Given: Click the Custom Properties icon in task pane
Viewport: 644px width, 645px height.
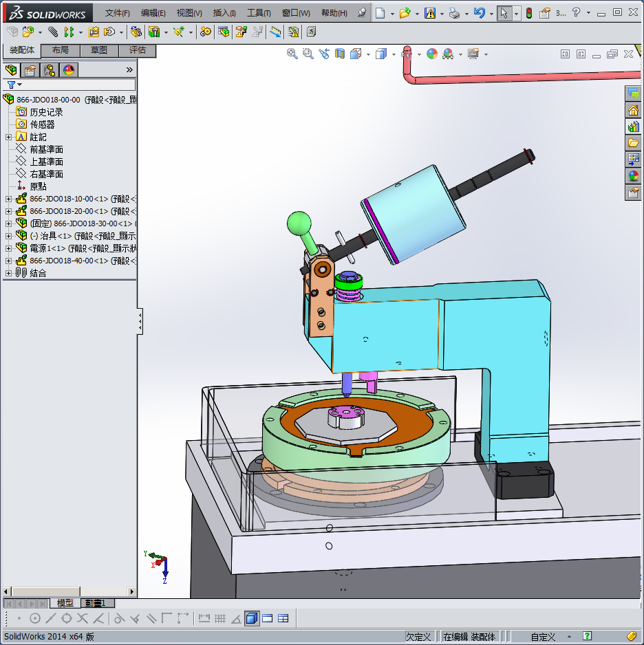Looking at the screenshot, I should (633, 192).
